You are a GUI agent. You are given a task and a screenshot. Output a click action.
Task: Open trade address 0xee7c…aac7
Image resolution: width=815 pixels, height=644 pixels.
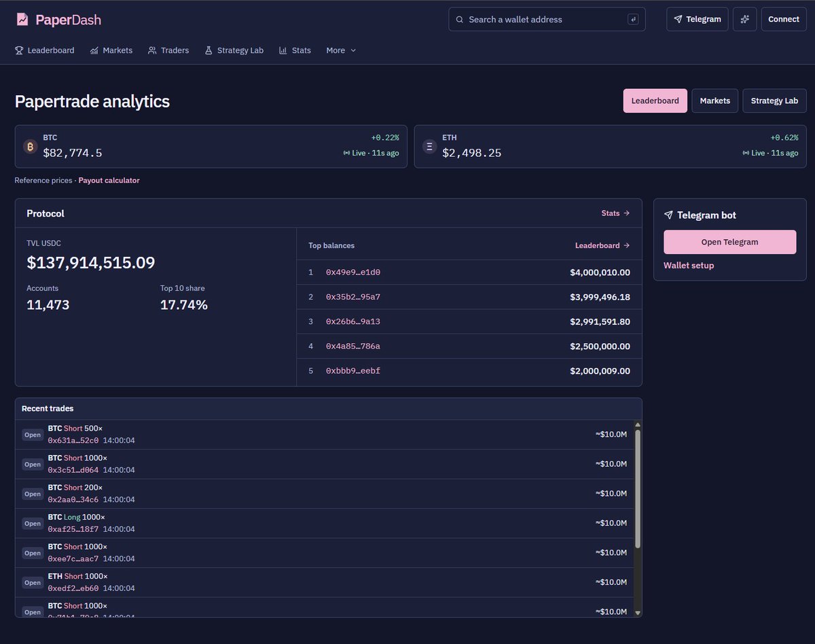click(x=73, y=558)
